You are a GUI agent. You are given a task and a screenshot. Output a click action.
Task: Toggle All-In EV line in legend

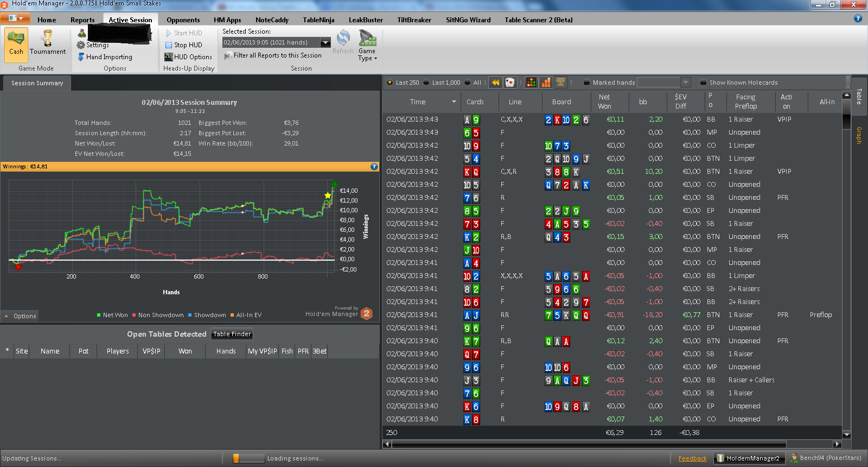click(246, 315)
